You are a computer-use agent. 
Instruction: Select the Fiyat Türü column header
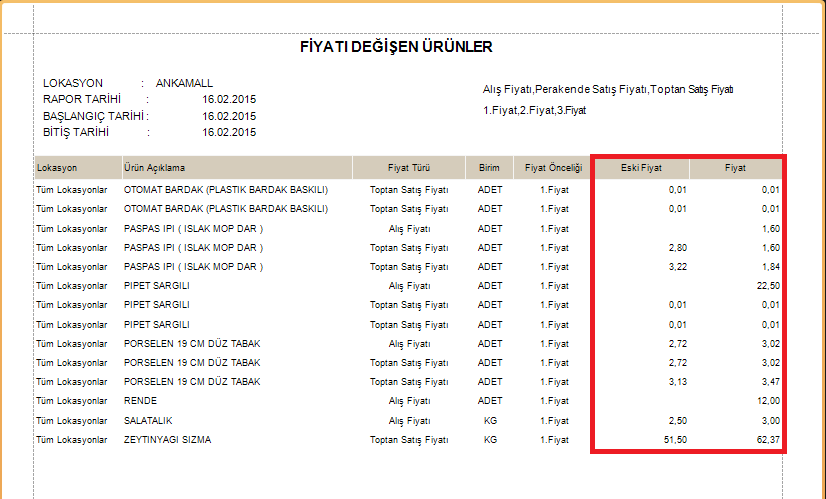tap(409, 168)
